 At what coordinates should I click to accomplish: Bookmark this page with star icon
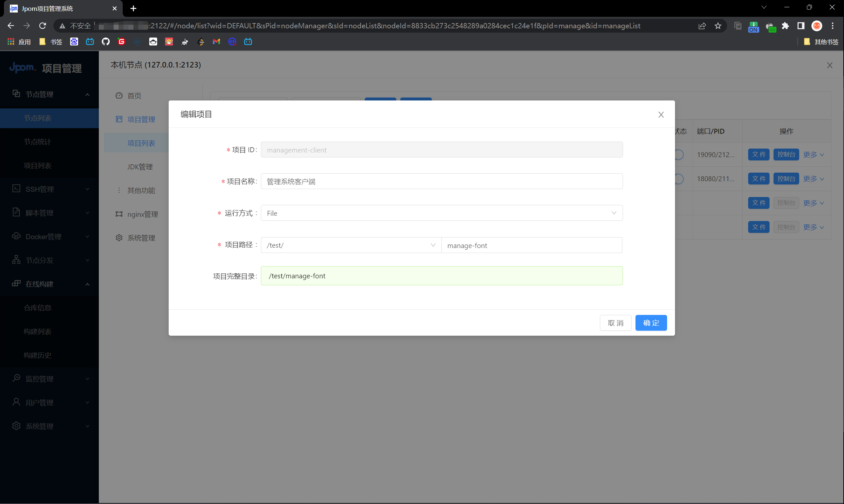pyautogui.click(x=717, y=26)
